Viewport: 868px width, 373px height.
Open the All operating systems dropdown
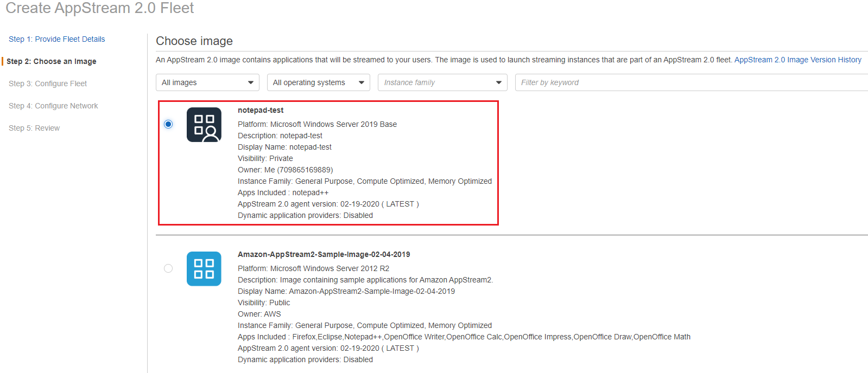click(319, 82)
